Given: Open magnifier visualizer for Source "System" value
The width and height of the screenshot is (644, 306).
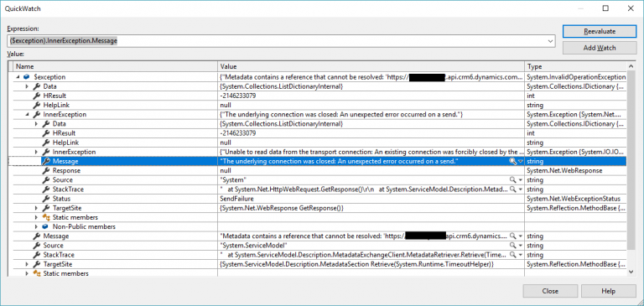Looking at the screenshot, I should coord(512,180).
